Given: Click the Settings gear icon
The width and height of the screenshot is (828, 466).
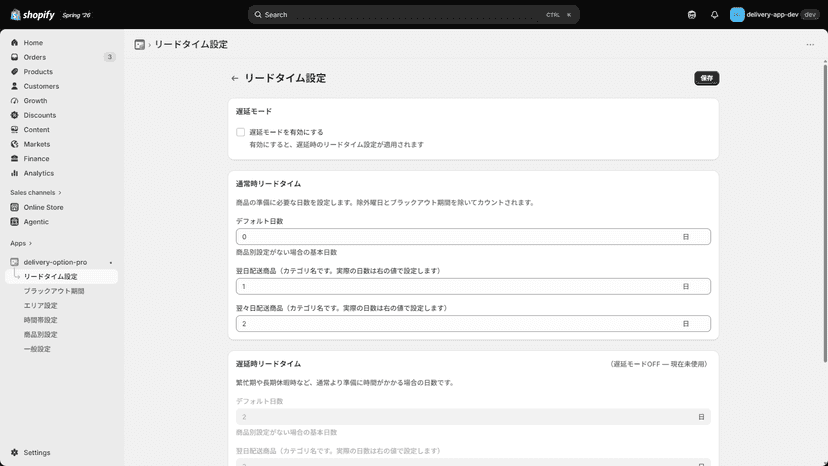Looking at the screenshot, I should point(14,453).
